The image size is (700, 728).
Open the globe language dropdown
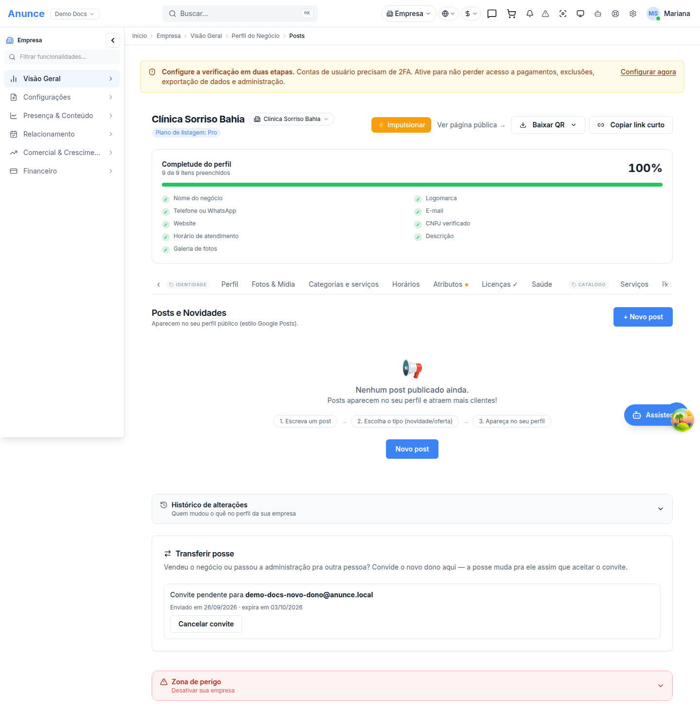click(449, 14)
